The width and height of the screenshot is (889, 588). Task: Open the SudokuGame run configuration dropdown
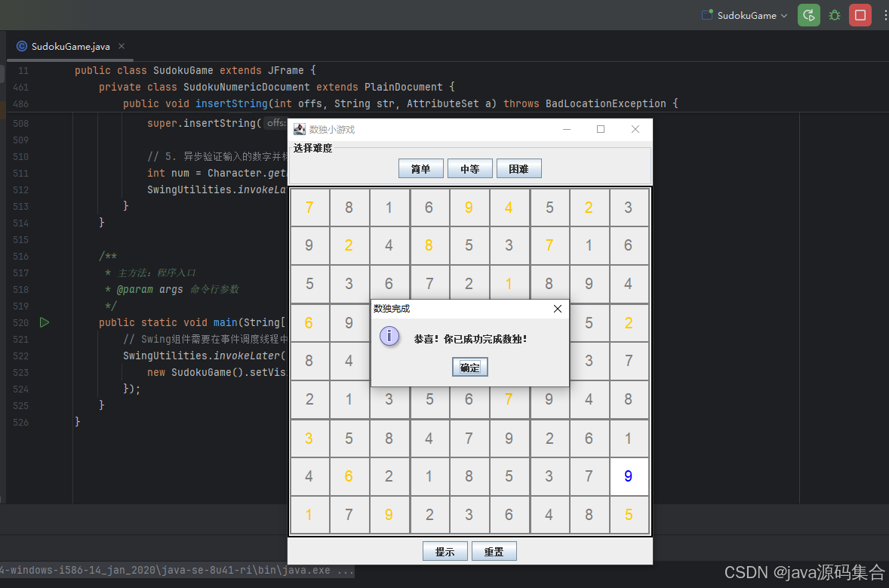745,15
